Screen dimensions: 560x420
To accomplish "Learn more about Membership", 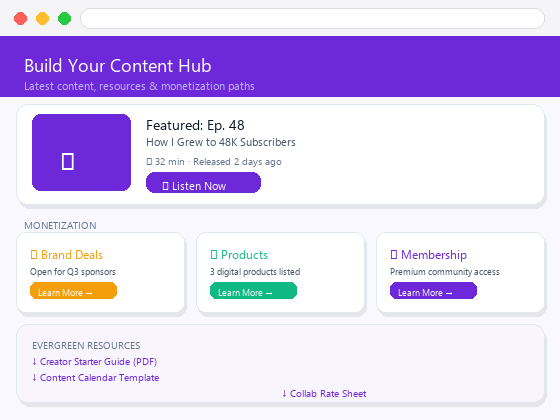I will tap(433, 290).
